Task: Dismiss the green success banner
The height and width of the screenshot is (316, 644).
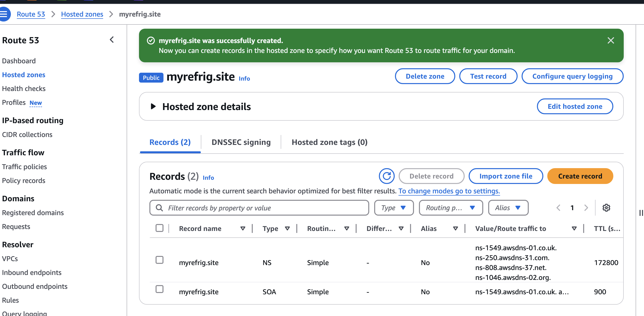Action: 611,41
